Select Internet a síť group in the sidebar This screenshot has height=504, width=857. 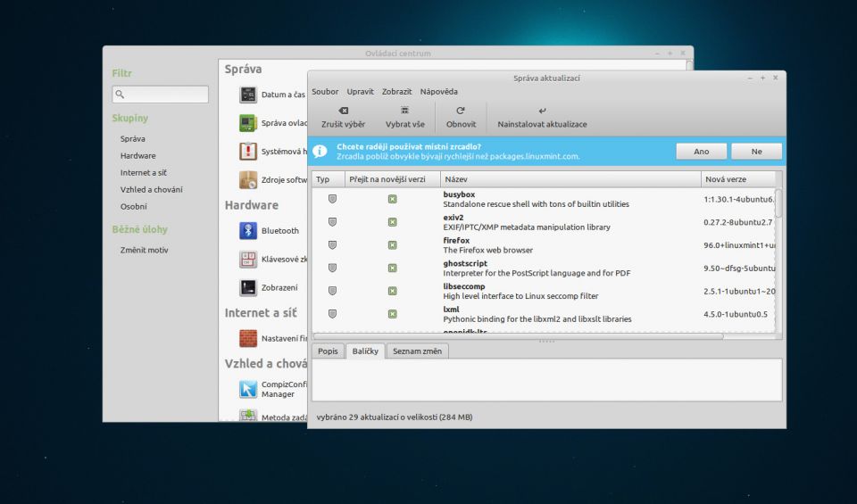[143, 172]
